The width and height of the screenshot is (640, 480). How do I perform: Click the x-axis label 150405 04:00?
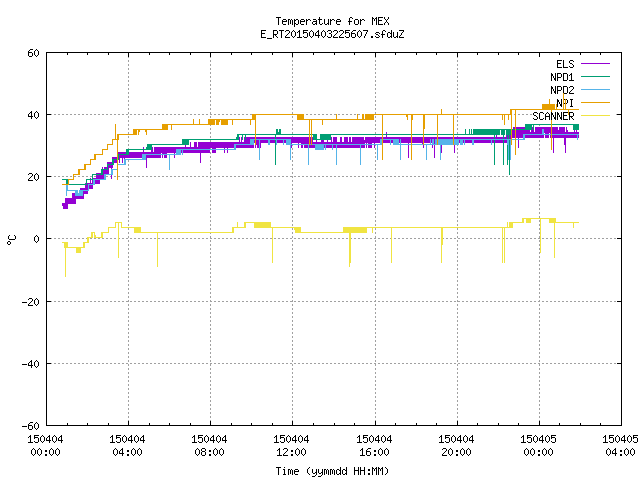coord(620,446)
